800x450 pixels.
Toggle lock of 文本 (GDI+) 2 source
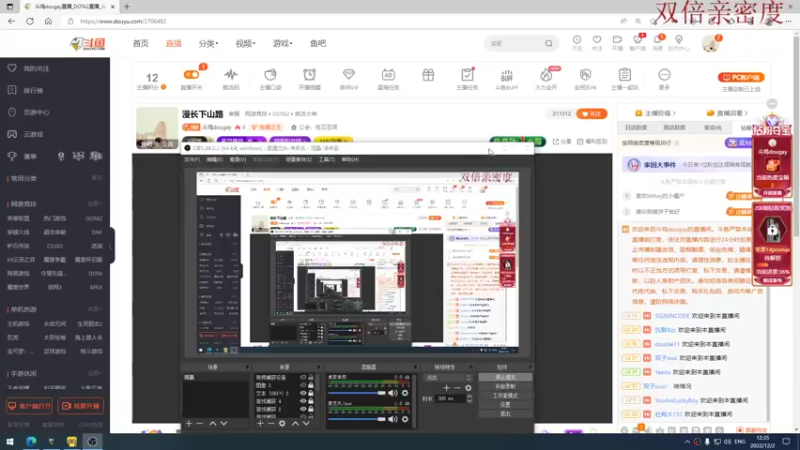(311, 393)
